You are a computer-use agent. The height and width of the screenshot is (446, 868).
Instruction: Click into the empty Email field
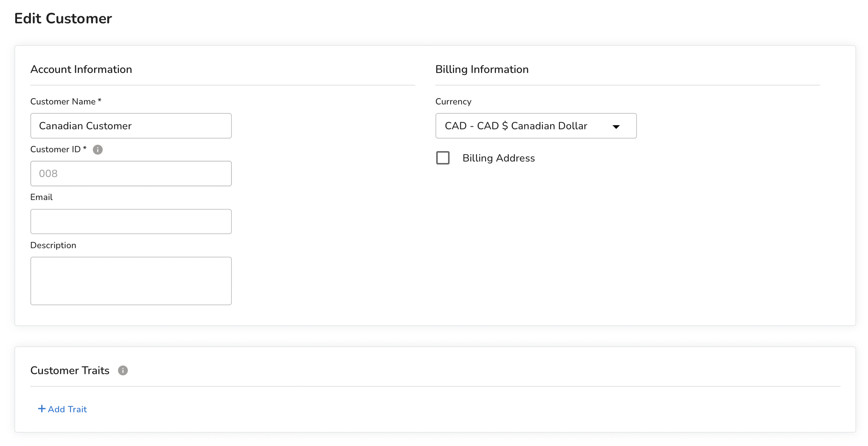[x=131, y=222]
